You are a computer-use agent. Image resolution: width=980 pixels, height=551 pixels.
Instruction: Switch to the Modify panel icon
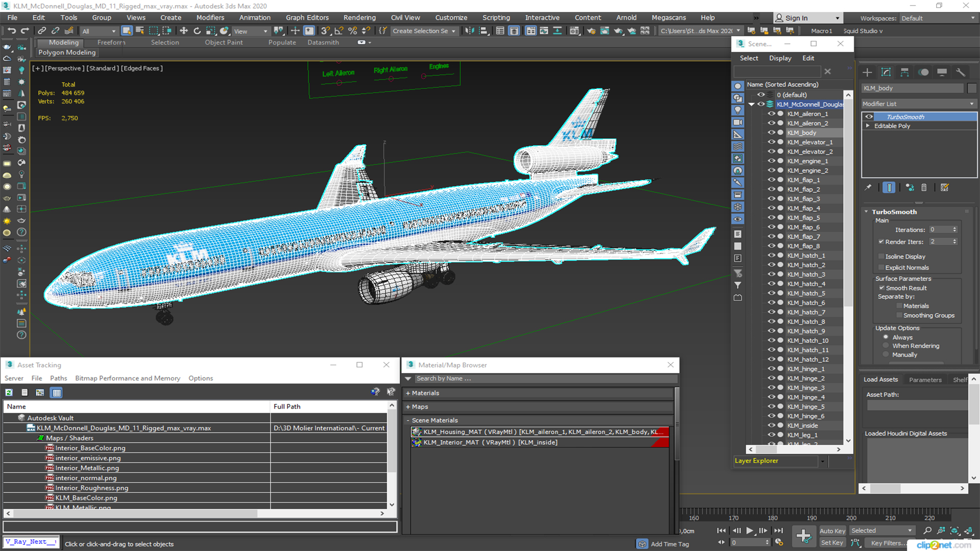tap(886, 72)
